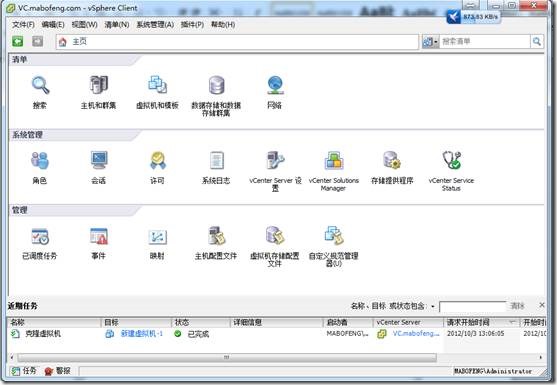Open 许可 licensing icon

pos(157,161)
